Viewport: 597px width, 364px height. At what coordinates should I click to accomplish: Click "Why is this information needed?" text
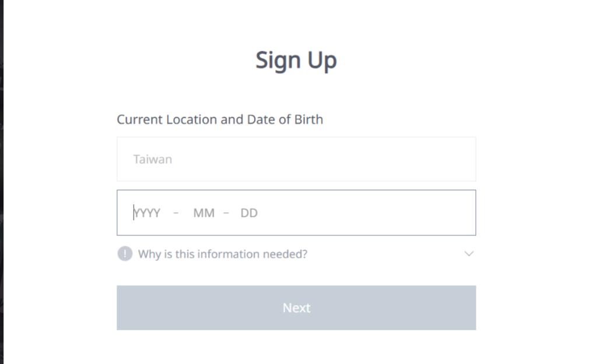[222, 254]
